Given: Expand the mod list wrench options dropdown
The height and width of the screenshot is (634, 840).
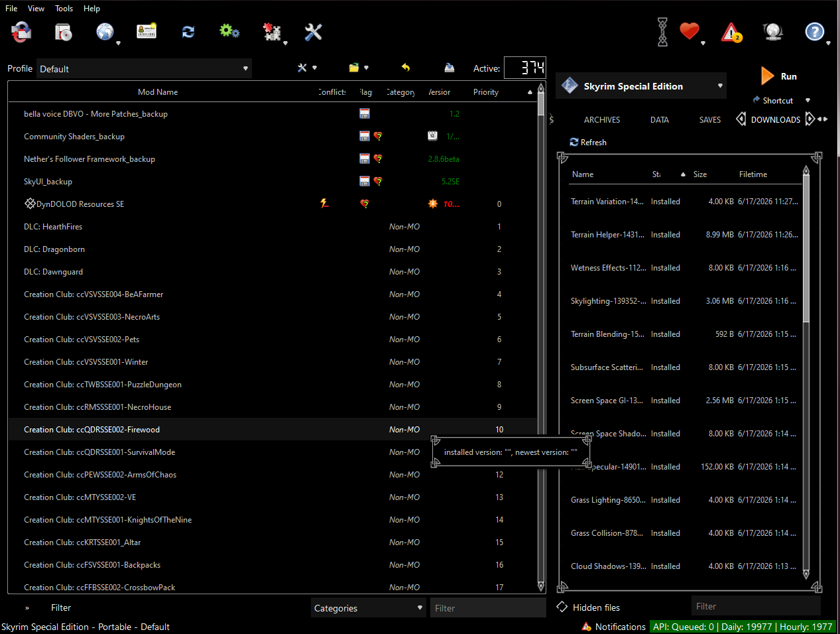Looking at the screenshot, I should point(314,68).
